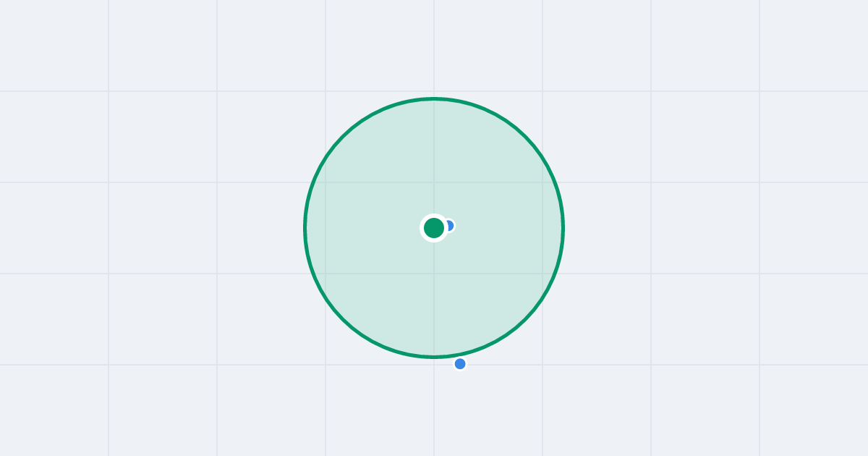Image resolution: width=868 pixels, height=456 pixels.
Task: Click the grid intersection directly above the circle
Action: 434,91
